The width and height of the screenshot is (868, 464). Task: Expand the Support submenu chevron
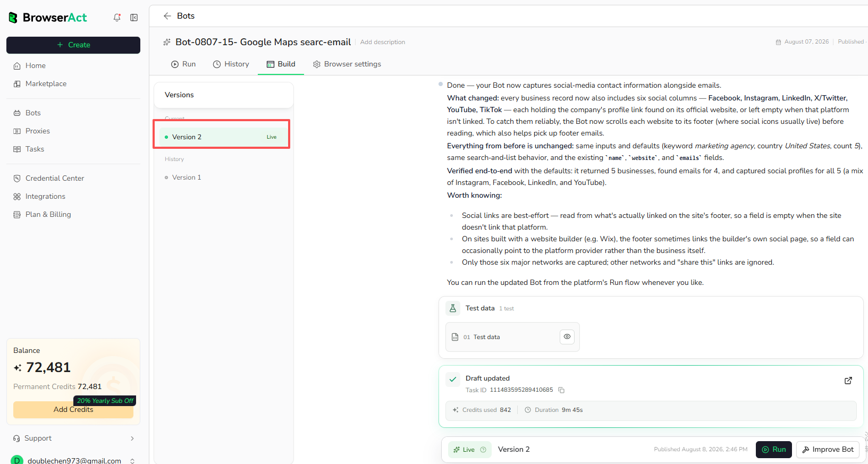[x=132, y=438]
